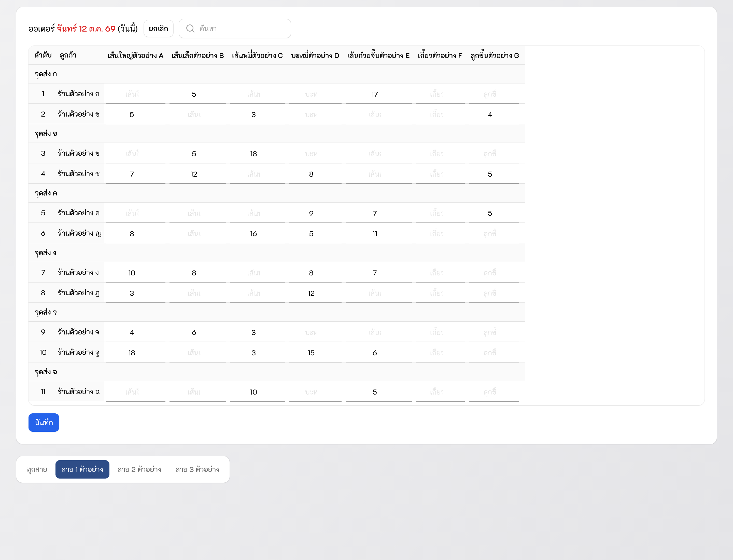Click the จุดส่ง ค group header

(277, 193)
